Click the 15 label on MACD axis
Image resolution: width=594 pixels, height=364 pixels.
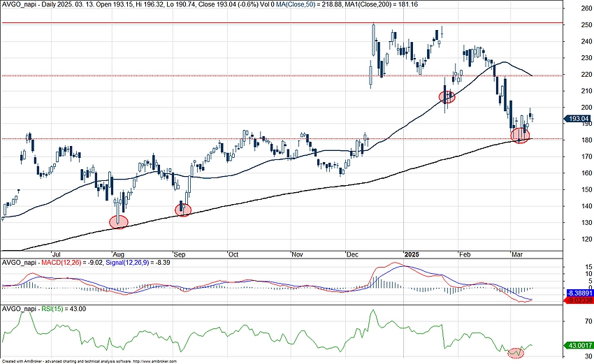[588, 268]
